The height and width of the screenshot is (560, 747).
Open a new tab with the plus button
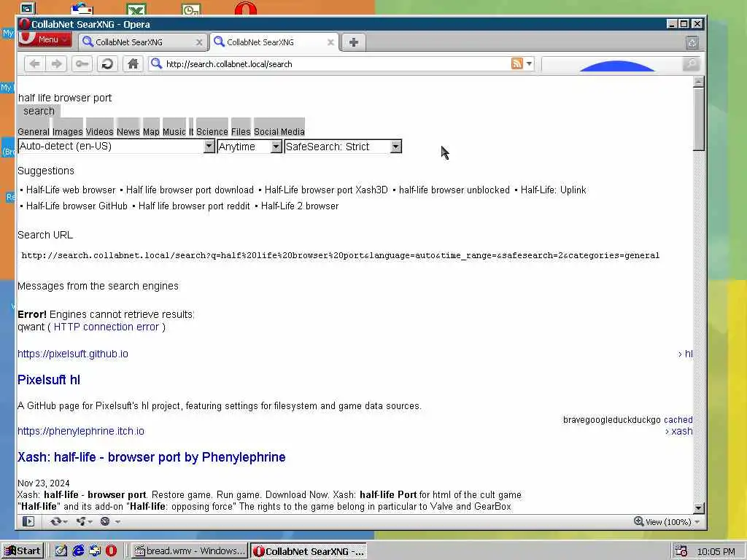(354, 42)
